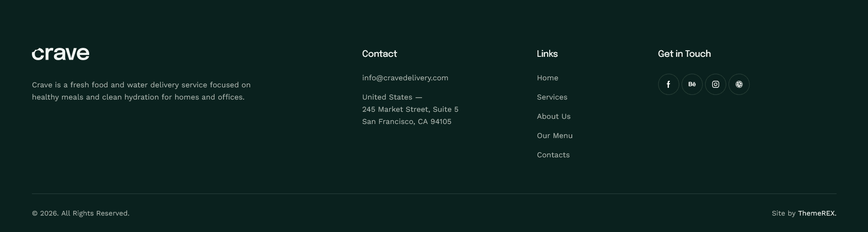The width and height of the screenshot is (868, 232).
Task: Follow the ThemeREX credit link
Action: pyautogui.click(x=817, y=213)
